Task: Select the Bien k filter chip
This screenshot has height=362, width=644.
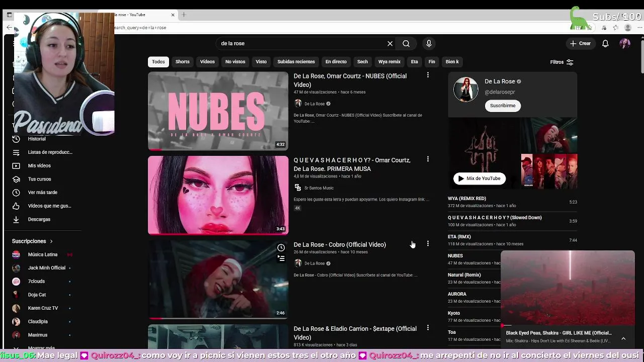Action: [x=452, y=62]
